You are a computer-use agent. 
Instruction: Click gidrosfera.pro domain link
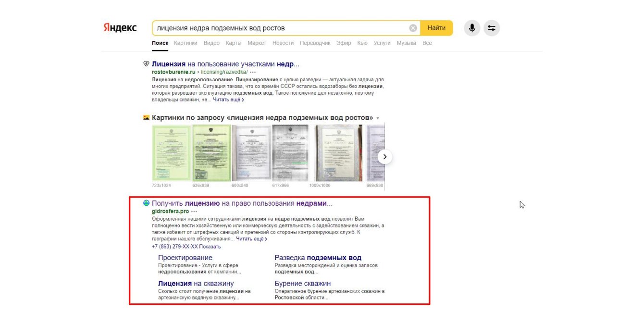[x=170, y=212]
